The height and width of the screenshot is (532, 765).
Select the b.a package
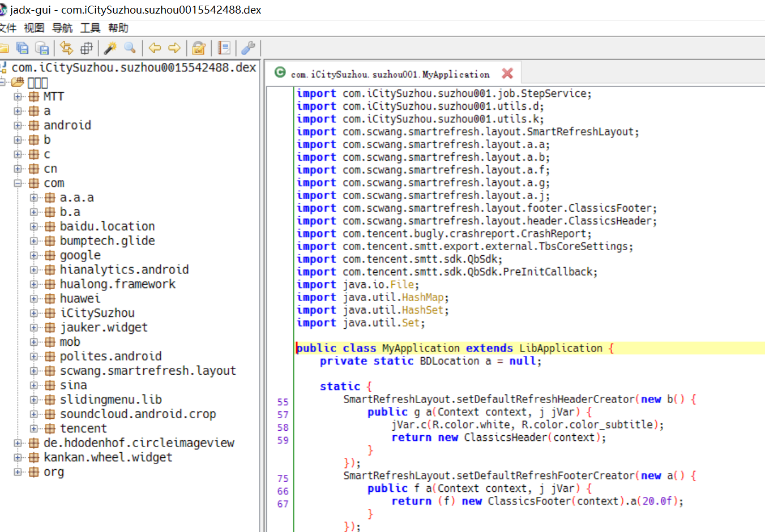click(x=70, y=212)
